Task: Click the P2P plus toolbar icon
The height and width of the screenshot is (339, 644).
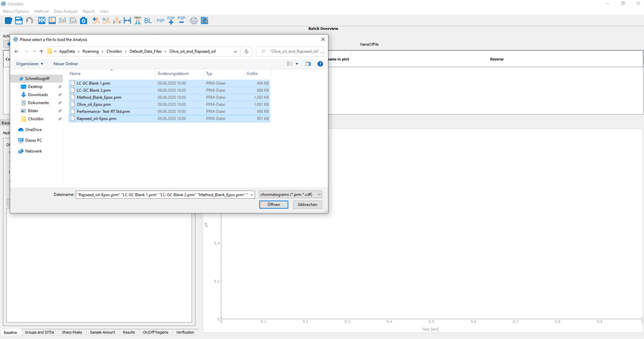Action: [171, 20]
